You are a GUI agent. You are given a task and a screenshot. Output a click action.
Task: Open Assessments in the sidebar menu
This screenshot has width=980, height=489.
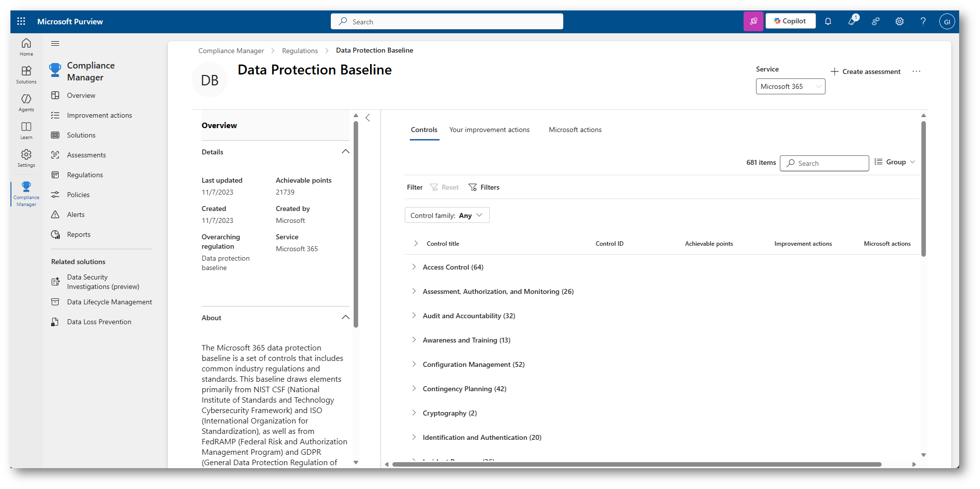tap(86, 155)
